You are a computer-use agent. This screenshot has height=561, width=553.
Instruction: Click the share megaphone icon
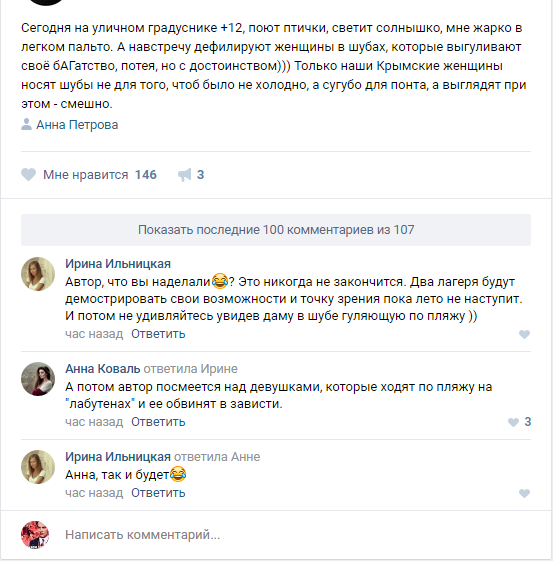click(185, 175)
